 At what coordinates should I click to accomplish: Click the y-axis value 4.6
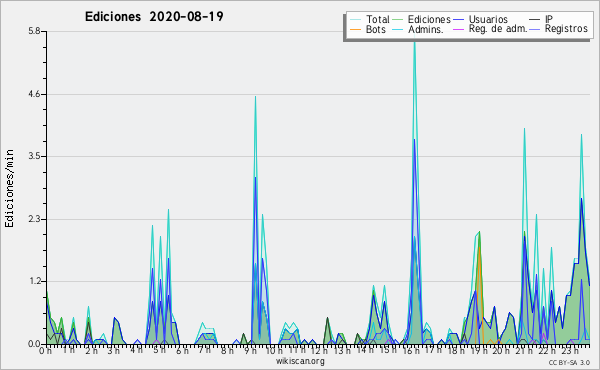coord(34,94)
